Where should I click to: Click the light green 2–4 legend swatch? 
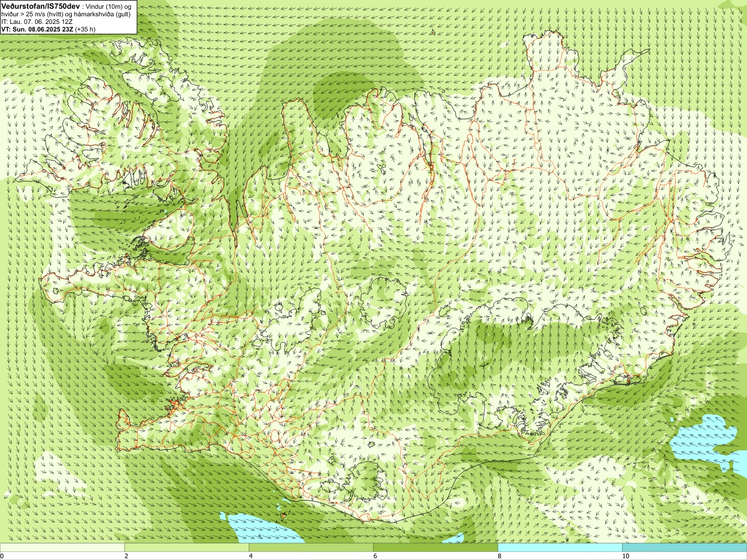coord(187,548)
